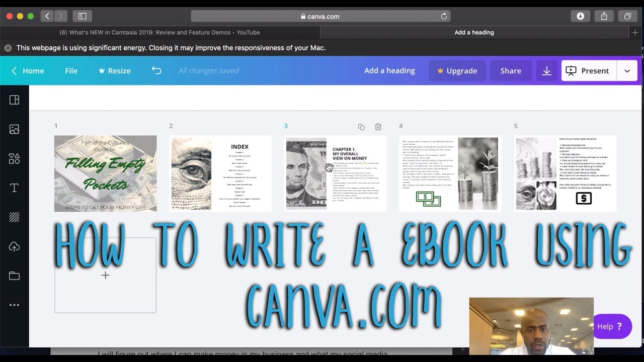Click the Share button
Image resolution: width=644 pixels, height=362 pixels.
[511, 71]
